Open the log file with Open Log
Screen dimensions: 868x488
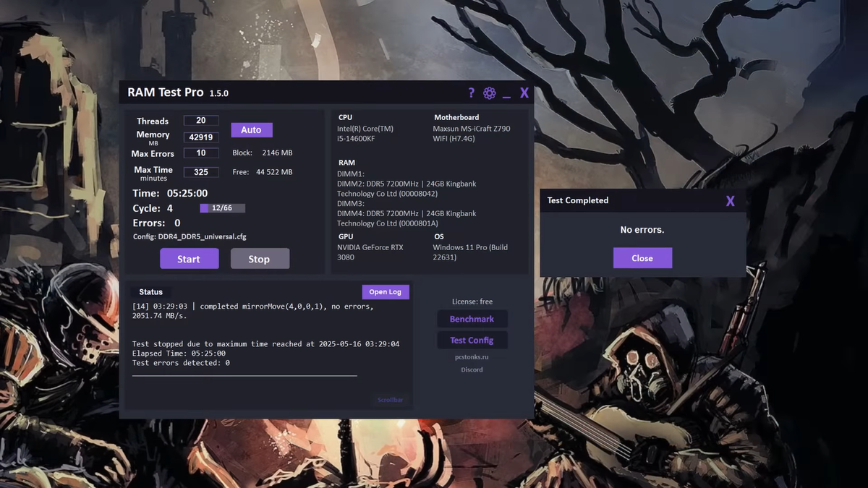386,292
